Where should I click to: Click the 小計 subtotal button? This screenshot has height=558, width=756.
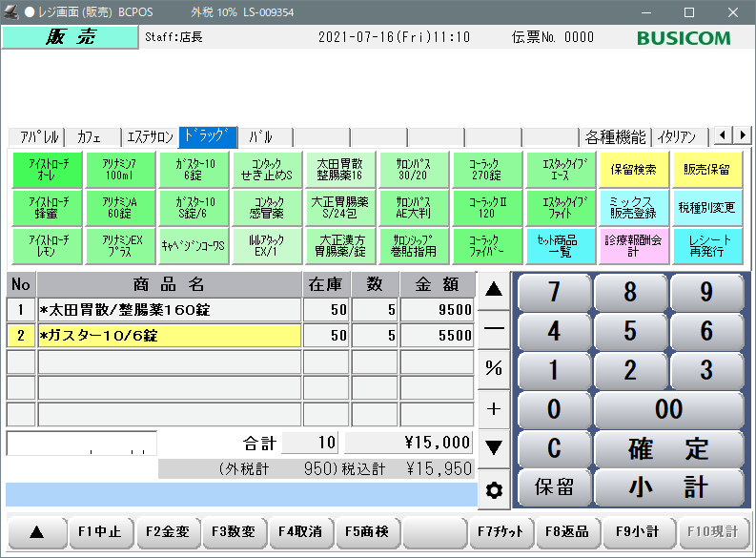click(667, 486)
